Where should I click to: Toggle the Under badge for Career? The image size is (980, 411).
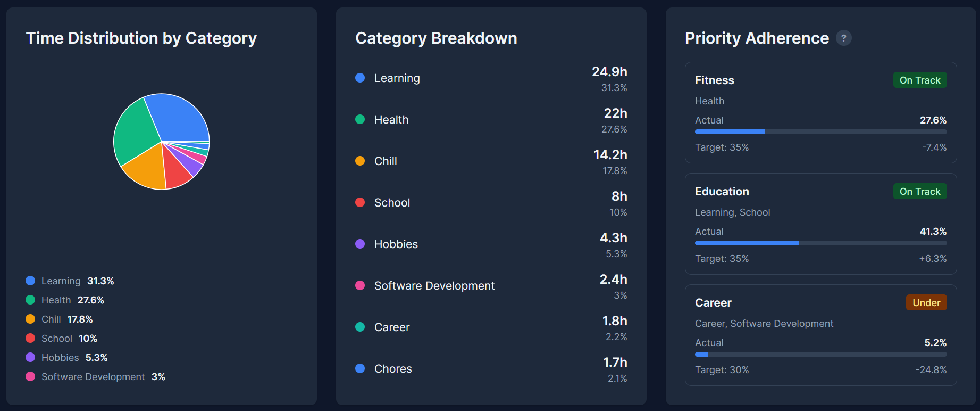coord(926,302)
